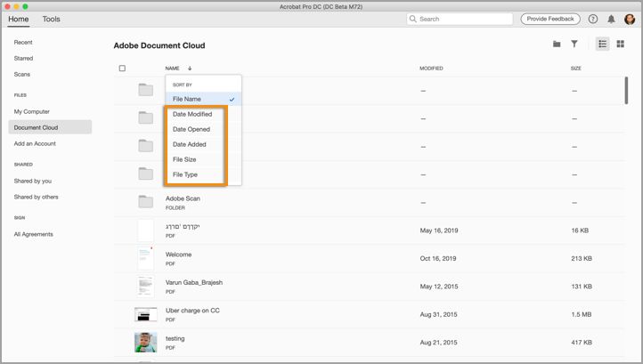Image resolution: width=643 pixels, height=364 pixels.
Task: Choose File Name sort option
Action: pyautogui.click(x=203, y=99)
